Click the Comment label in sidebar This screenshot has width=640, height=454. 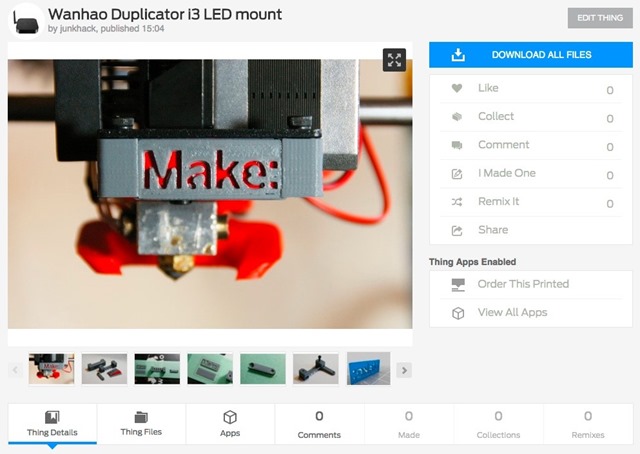coord(504,145)
